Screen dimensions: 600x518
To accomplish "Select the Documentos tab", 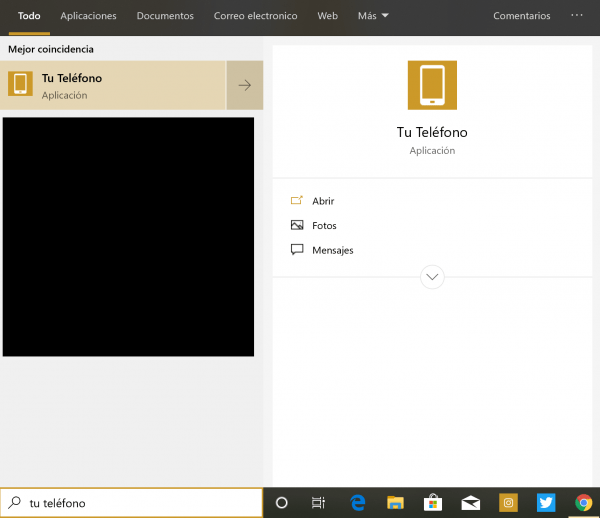I will 165,16.
